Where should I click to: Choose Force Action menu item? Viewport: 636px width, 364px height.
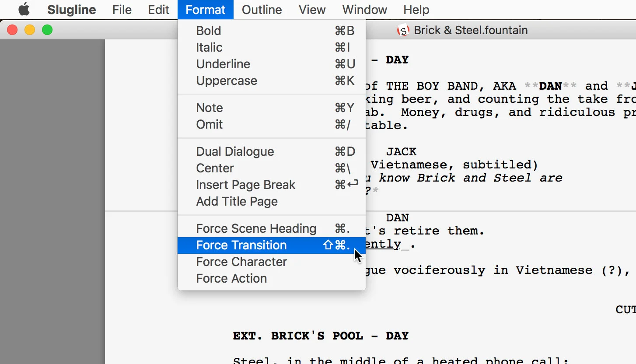point(272,278)
